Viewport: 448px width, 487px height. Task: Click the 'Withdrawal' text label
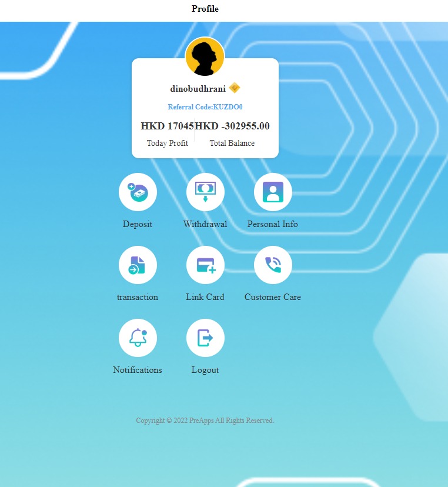[x=205, y=224]
